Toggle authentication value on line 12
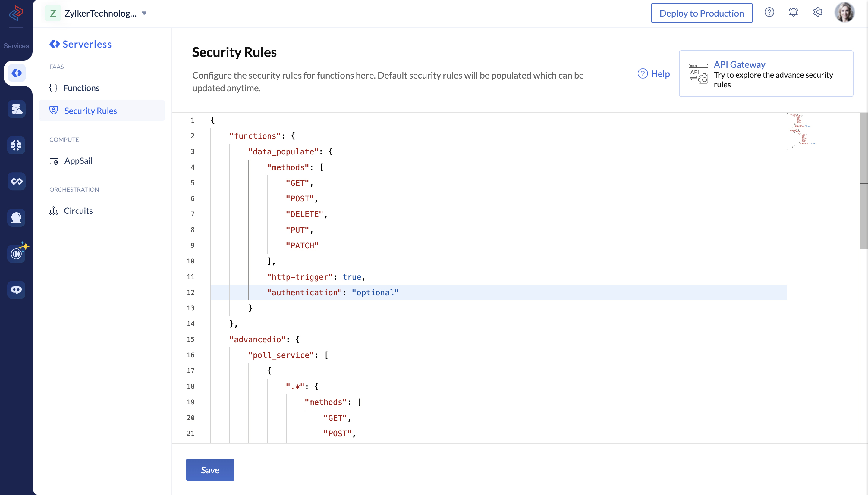Viewport: 868px width, 495px height. 375,292
